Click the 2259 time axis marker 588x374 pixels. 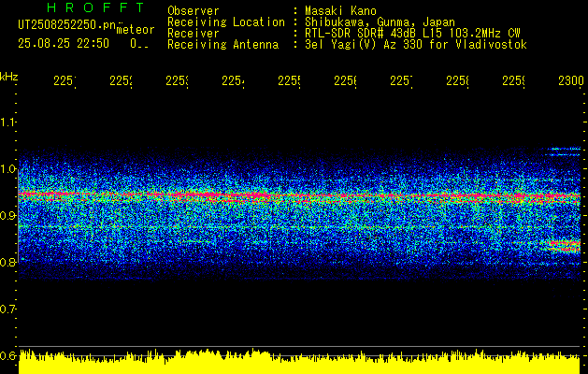point(514,81)
